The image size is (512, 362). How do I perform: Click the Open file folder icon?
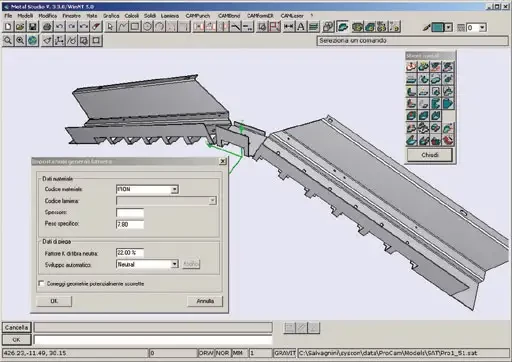pos(20,27)
